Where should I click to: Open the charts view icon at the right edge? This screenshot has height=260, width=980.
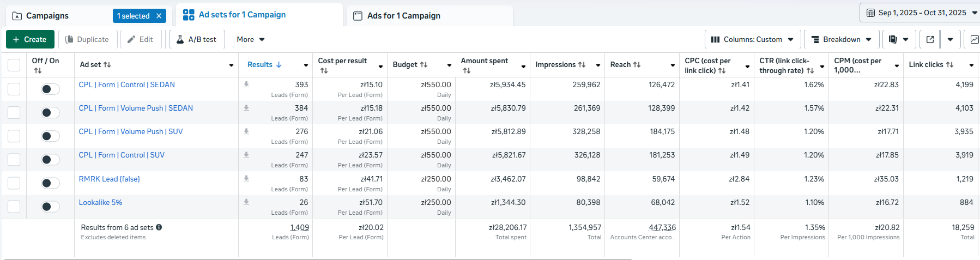[975, 39]
